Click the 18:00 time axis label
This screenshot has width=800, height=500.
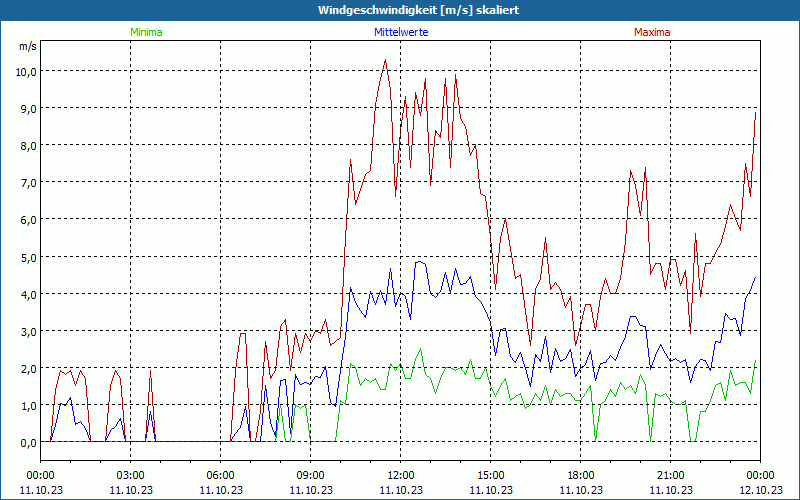point(581,476)
